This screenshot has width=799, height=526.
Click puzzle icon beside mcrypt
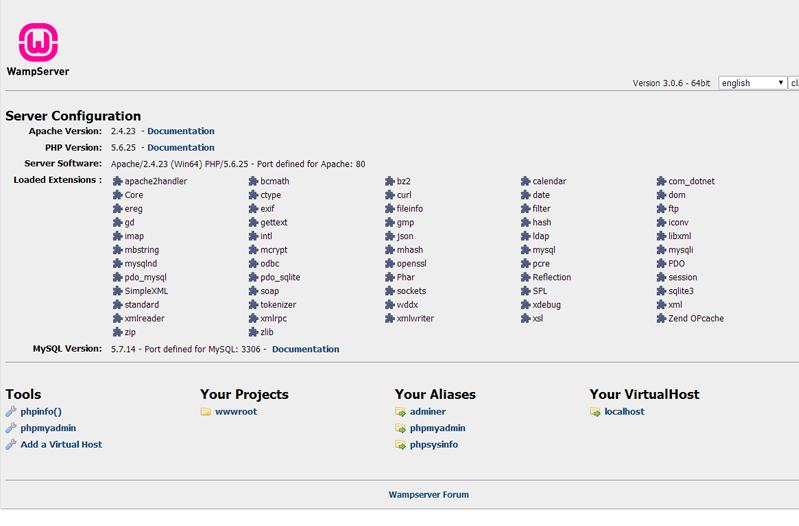[253, 250]
